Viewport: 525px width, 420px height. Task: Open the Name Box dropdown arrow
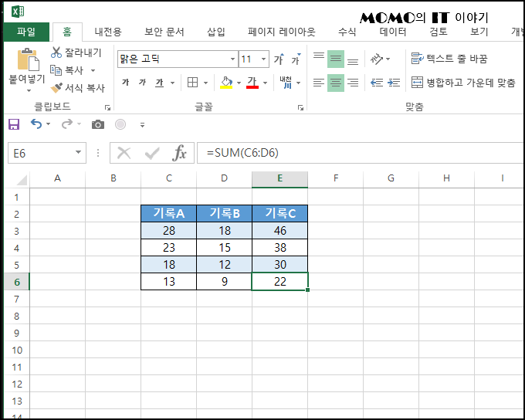coord(78,152)
